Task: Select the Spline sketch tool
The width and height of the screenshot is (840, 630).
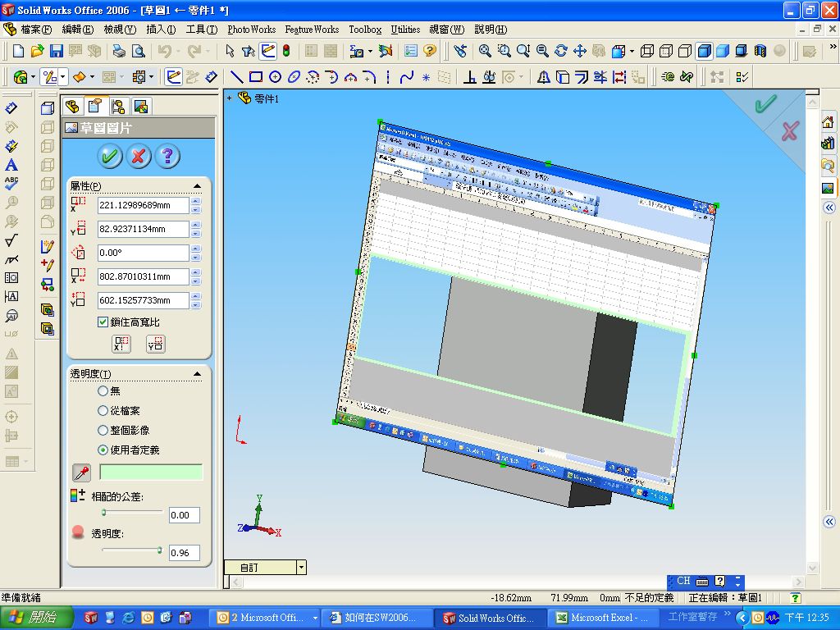Action: click(x=407, y=77)
